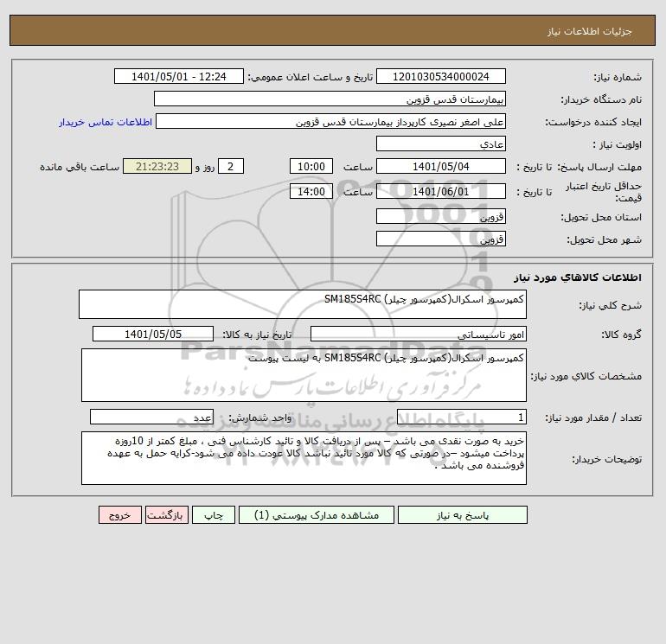
Task: Click the delivery city field قزوین
Action: [x=441, y=239]
